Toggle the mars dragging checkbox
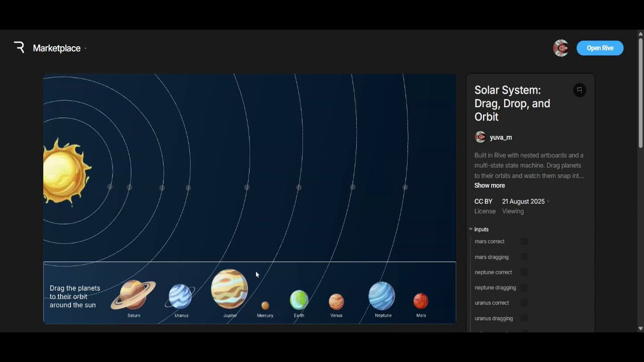The height and width of the screenshot is (362, 644). coord(524,257)
